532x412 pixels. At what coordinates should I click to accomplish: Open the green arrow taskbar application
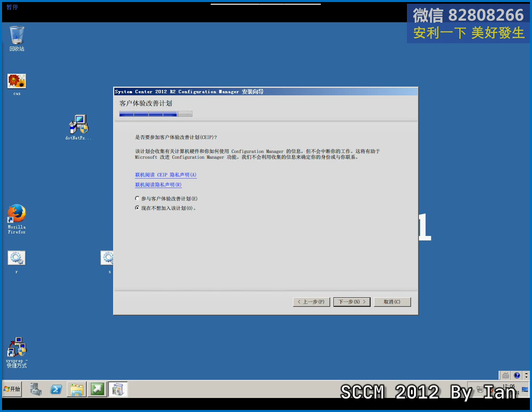97,389
